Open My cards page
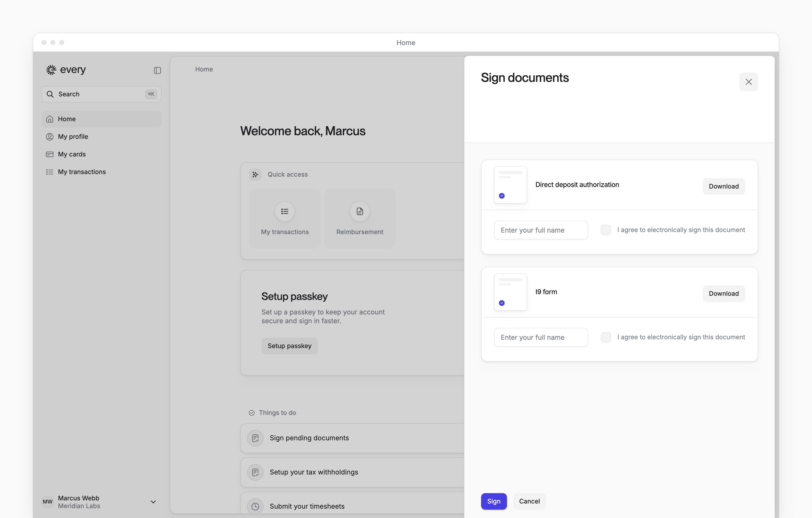Image resolution: width=812 pixels, height=518 pixels. (101, 154)
